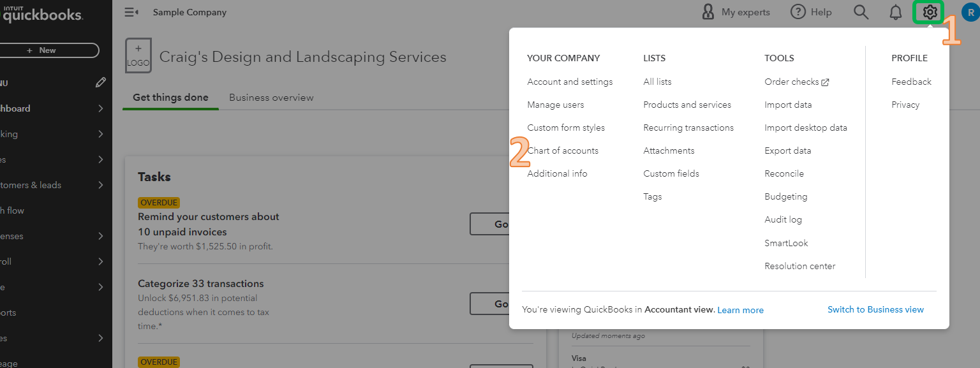Image resolution: width=980 pixels, height=368 pixels.
Task: Open Attachments list
Action: 669,151
